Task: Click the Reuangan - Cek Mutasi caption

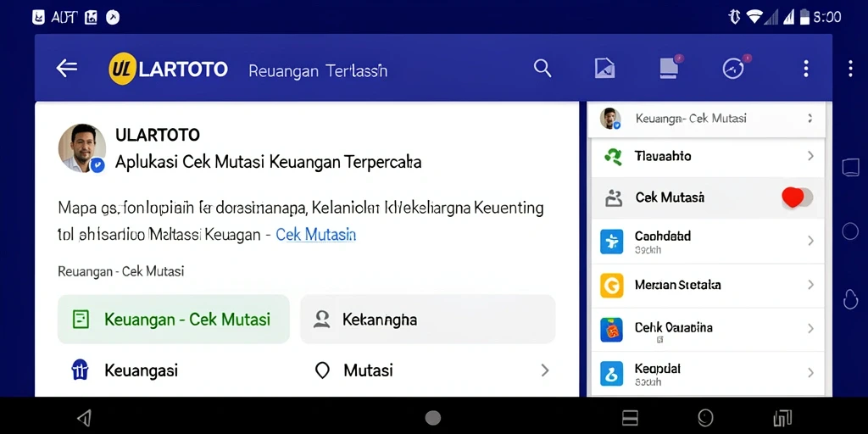Action: (x=120, y=272)
